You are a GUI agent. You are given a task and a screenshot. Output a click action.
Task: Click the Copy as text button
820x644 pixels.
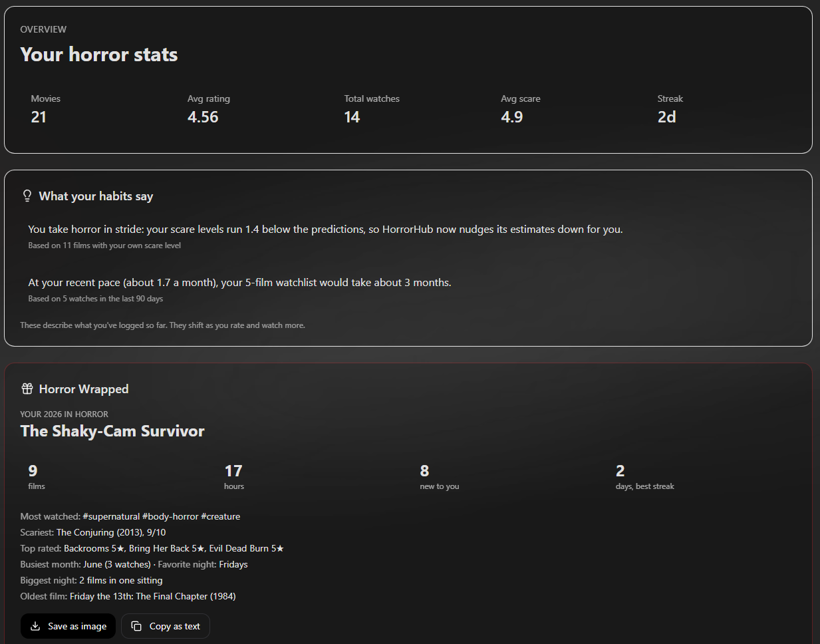click(x=166, y=626)
